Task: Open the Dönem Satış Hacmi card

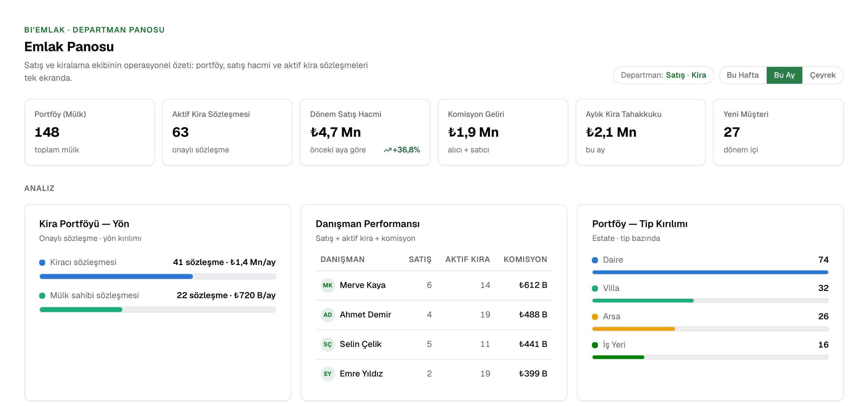Action: [365, 132]
